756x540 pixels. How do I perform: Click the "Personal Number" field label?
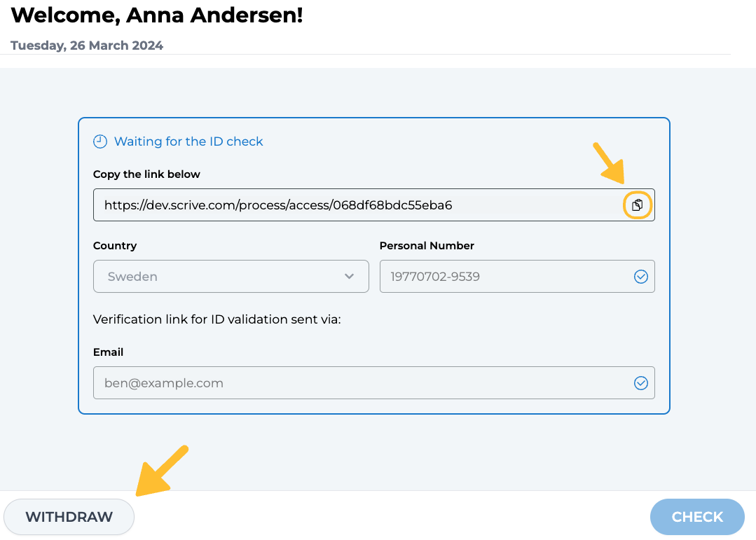(427, 246)
